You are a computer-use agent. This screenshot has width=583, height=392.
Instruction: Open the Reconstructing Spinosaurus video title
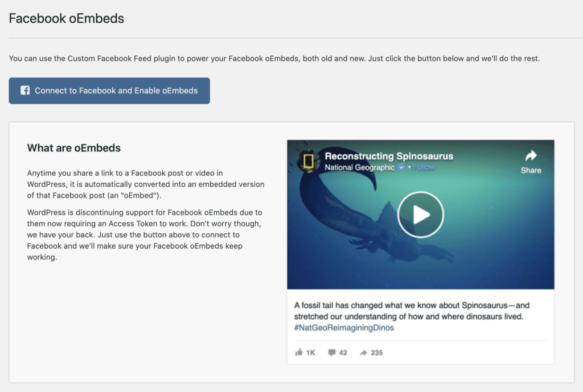pos(389,156)
